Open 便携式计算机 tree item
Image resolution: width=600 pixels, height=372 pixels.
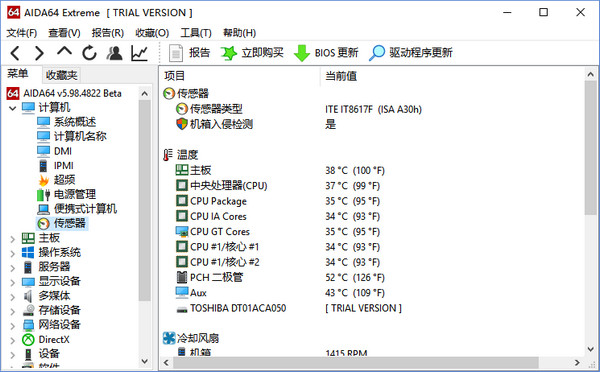point(85,209)
